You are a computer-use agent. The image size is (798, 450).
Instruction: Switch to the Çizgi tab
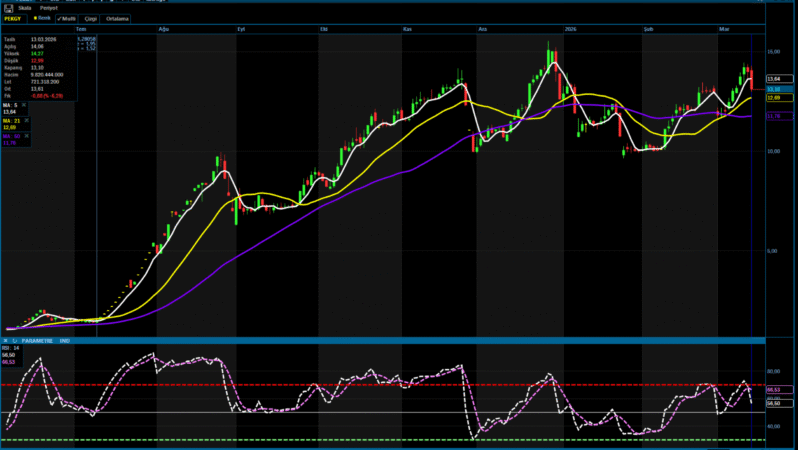[x=90, y=18]
